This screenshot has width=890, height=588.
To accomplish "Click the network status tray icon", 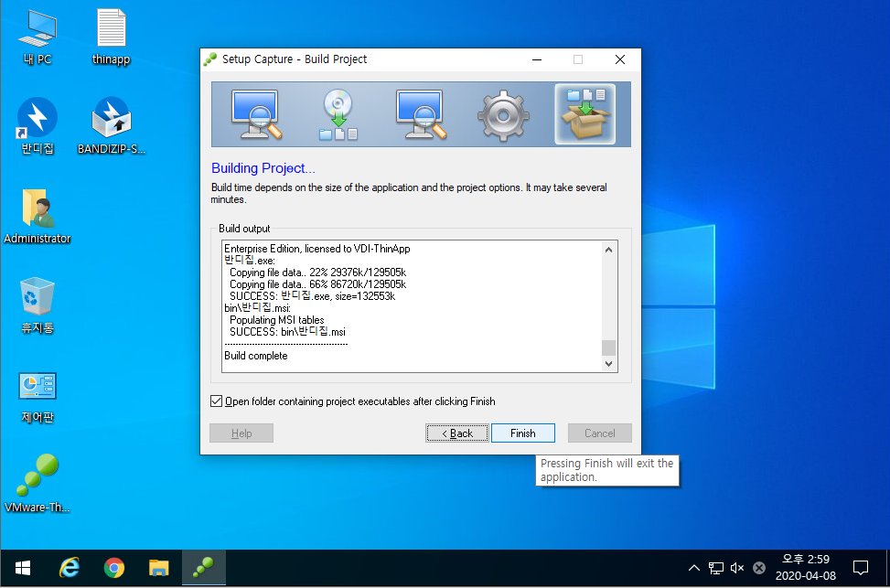I will pos(715,568).
